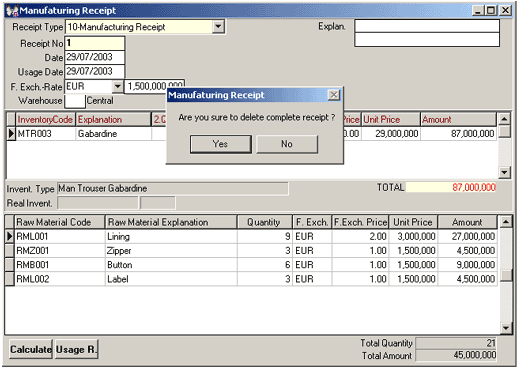
Task: Click the Zipper explanation cell
Action: tap(171, 251)
